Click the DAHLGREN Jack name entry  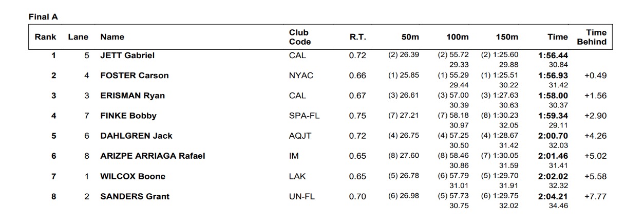[x=136, y=136]
